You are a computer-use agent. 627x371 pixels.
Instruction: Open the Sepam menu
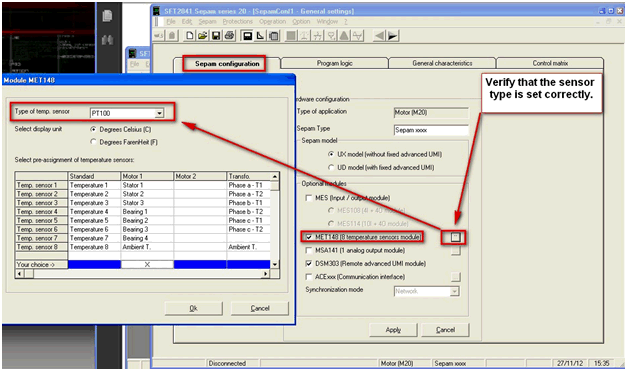coord(207,22)
